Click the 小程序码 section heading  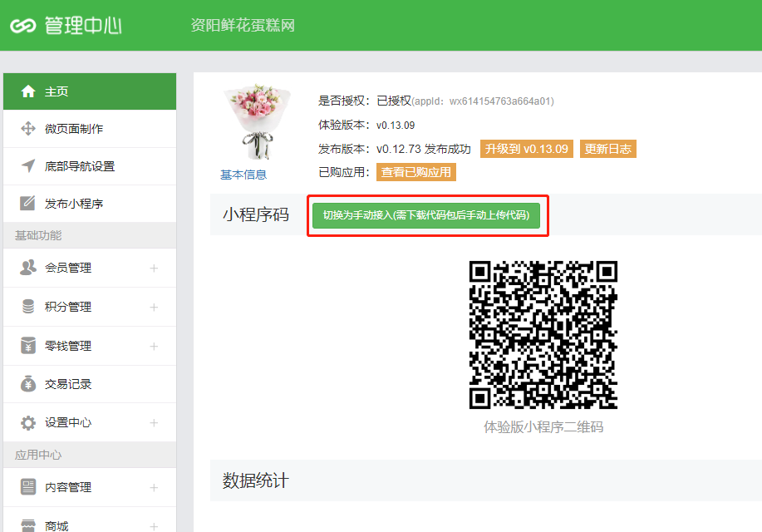point(256,214)
